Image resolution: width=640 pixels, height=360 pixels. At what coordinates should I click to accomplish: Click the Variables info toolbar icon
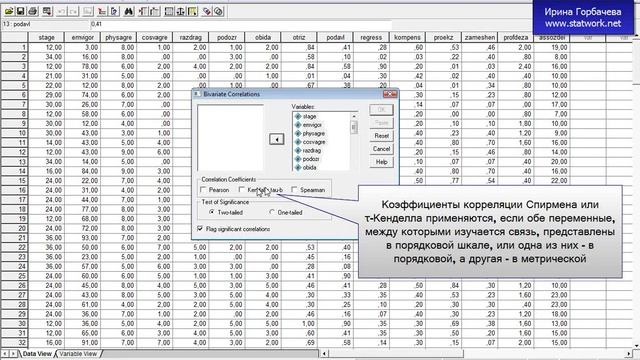pyautogui.click(x=114, y=11)
